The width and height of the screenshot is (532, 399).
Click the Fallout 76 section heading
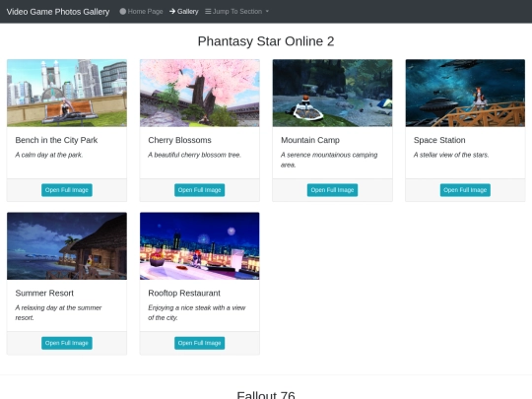(266, 395)
